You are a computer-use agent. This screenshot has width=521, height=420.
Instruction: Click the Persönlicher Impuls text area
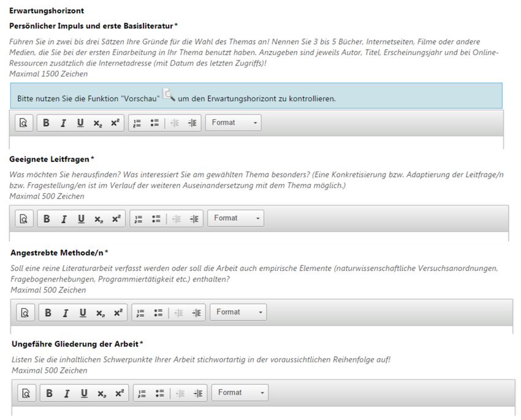click(256, 142)
